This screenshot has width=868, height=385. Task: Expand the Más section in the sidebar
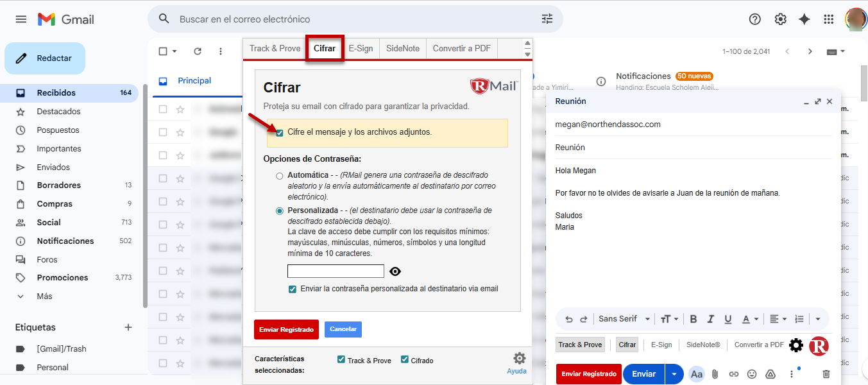(44, 296)
